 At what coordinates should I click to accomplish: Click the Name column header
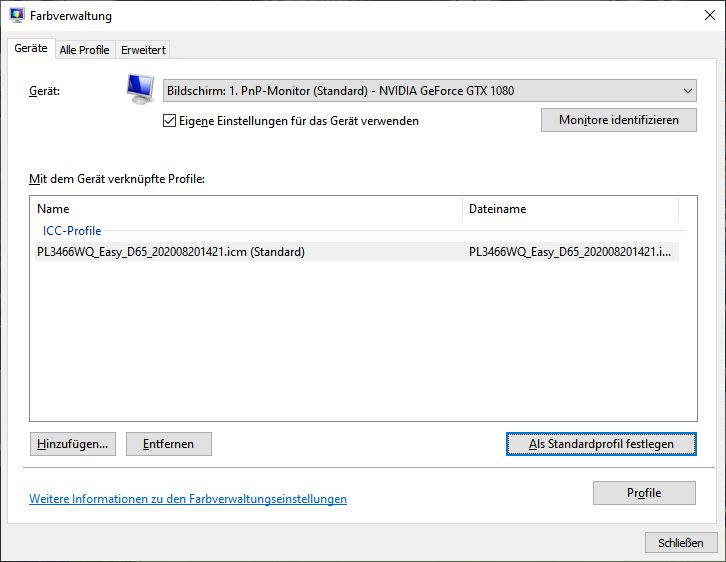(248, 209)
